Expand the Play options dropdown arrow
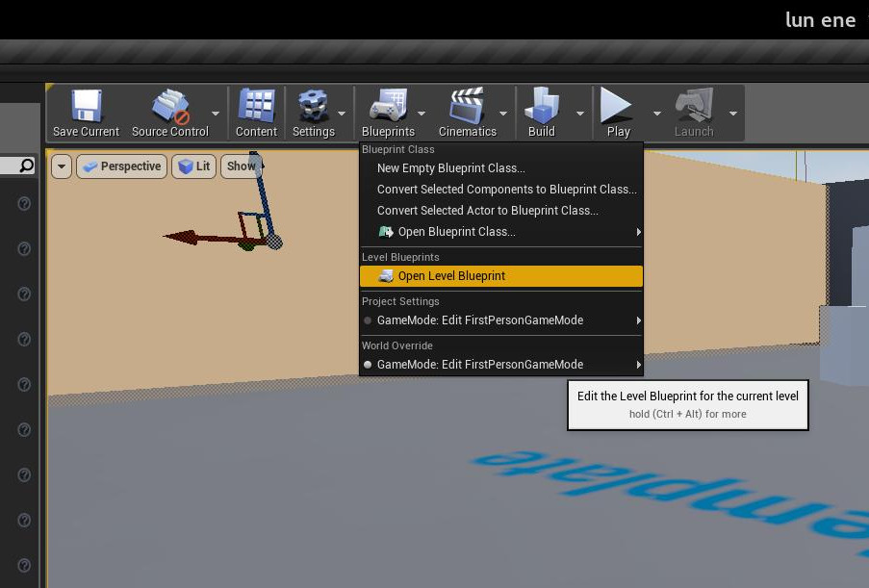The image size is (869, 588). (x=657, y=114)
